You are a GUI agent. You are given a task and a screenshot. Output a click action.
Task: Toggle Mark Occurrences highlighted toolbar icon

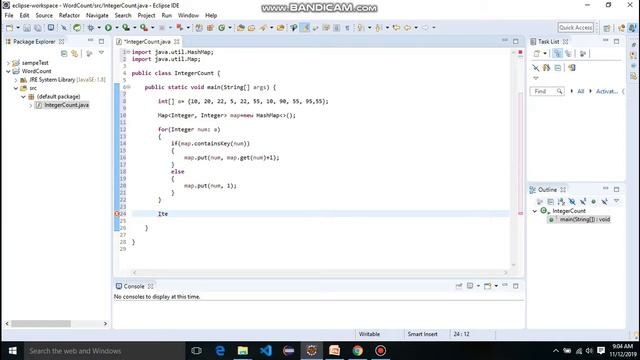click(x=304, y=28)
